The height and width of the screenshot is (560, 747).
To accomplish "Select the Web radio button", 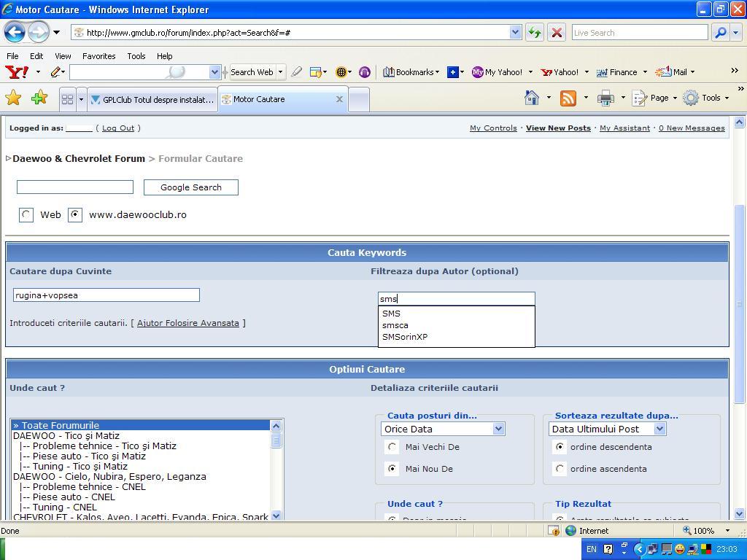I will coord(26,214).
